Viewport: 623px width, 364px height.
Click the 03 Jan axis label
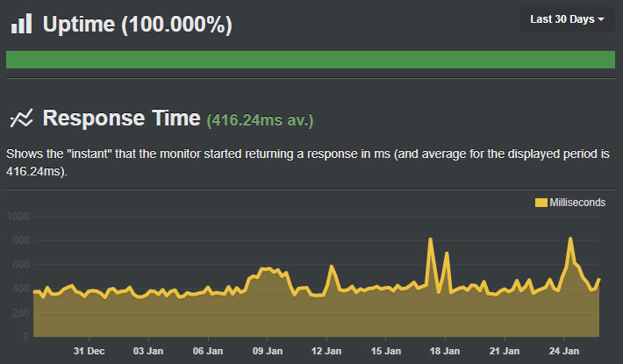[x=148, y=351]
